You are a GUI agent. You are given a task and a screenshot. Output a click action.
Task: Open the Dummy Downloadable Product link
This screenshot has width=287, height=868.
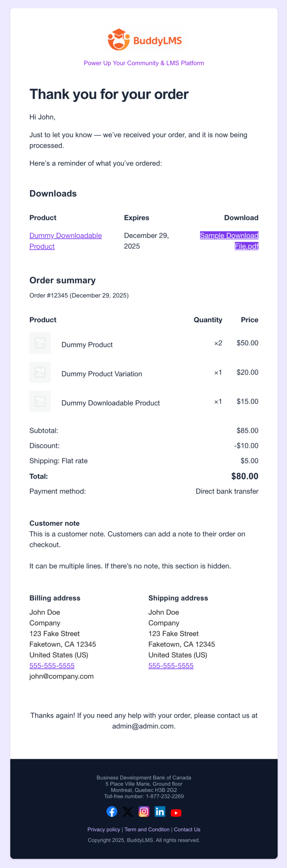click(65, 236)
